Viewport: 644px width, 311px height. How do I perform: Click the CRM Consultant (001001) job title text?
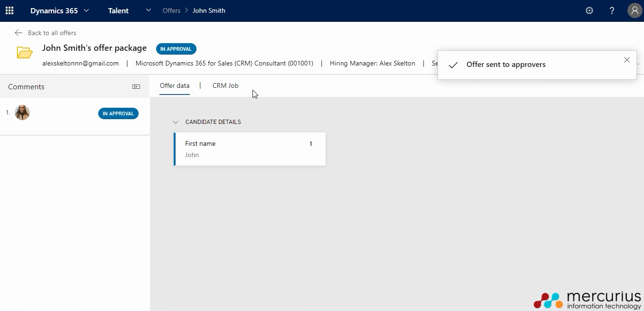click(x=224, y=63)
